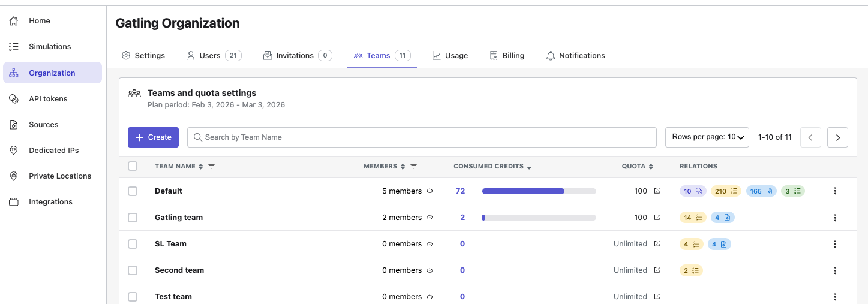Viewport: 868px width, 304px height.
Task: Open the kebab menu for SL Team
Action: pos(835,244)
